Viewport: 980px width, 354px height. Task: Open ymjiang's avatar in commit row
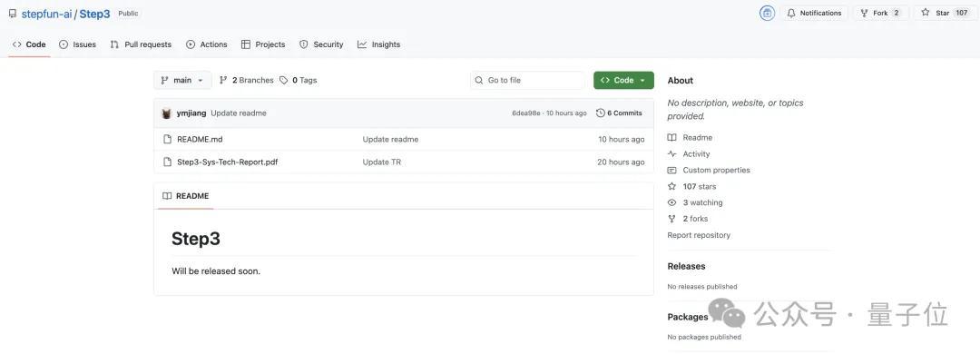[167, 113]
